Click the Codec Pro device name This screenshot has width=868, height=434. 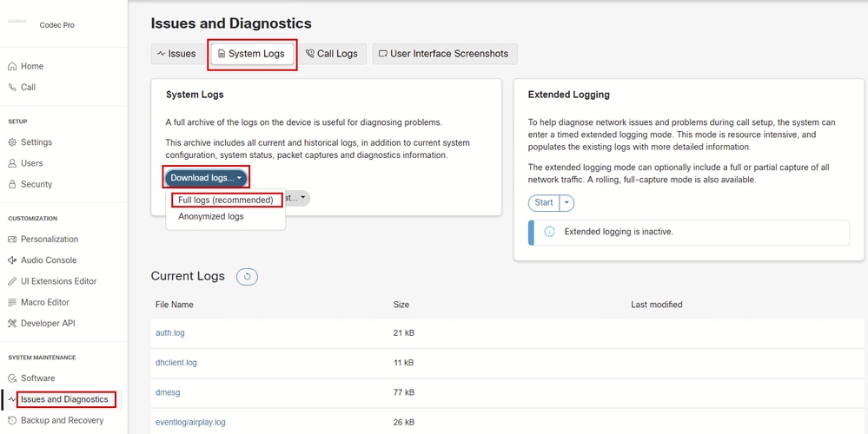click(57, 25)
